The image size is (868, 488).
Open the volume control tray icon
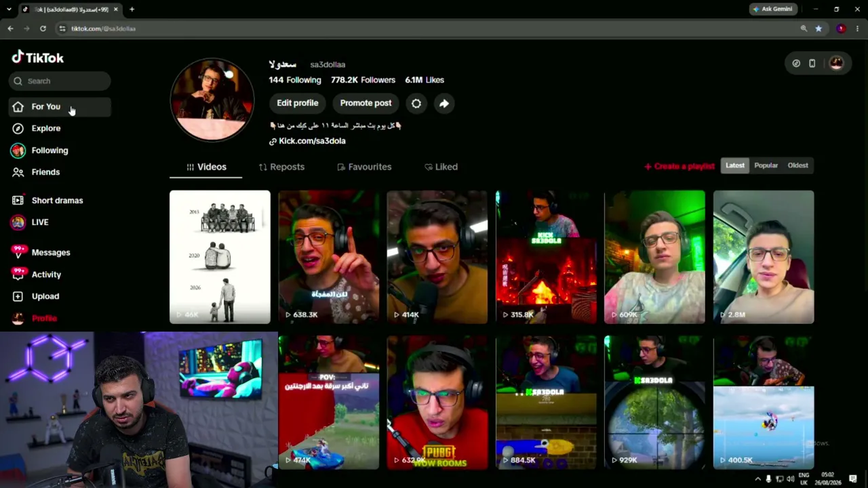(x=790, y=479)
